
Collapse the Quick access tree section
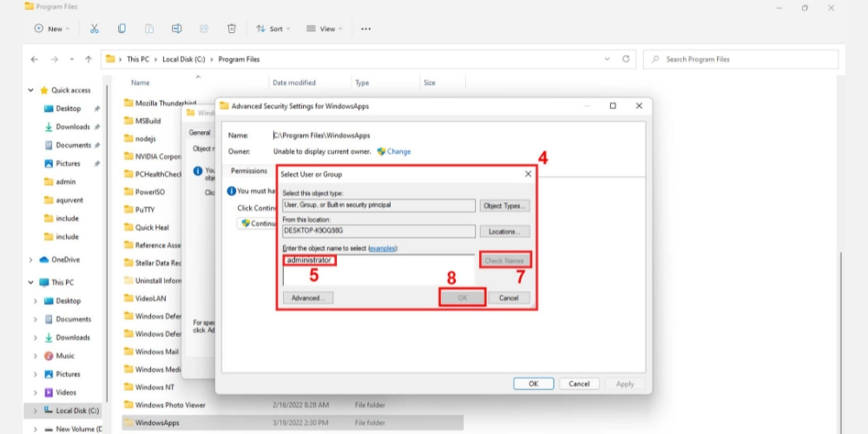(32, 90)
